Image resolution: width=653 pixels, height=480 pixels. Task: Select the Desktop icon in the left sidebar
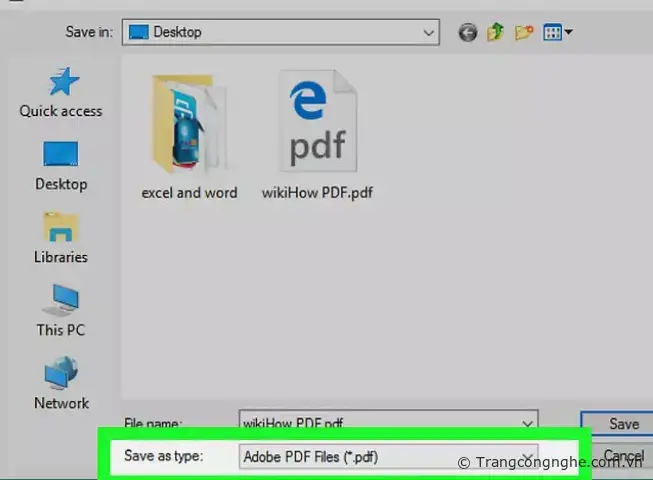[x=61, y=165]
